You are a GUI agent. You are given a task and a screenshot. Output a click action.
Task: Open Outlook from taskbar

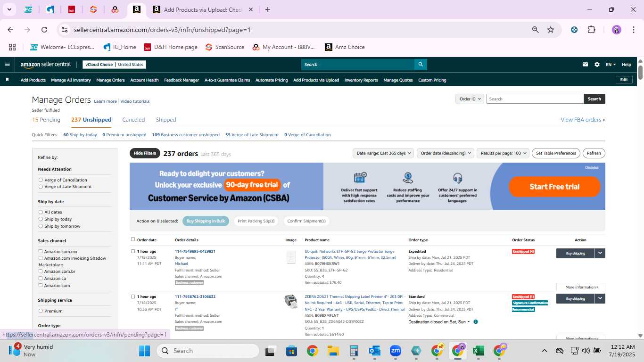click(375, 351)
